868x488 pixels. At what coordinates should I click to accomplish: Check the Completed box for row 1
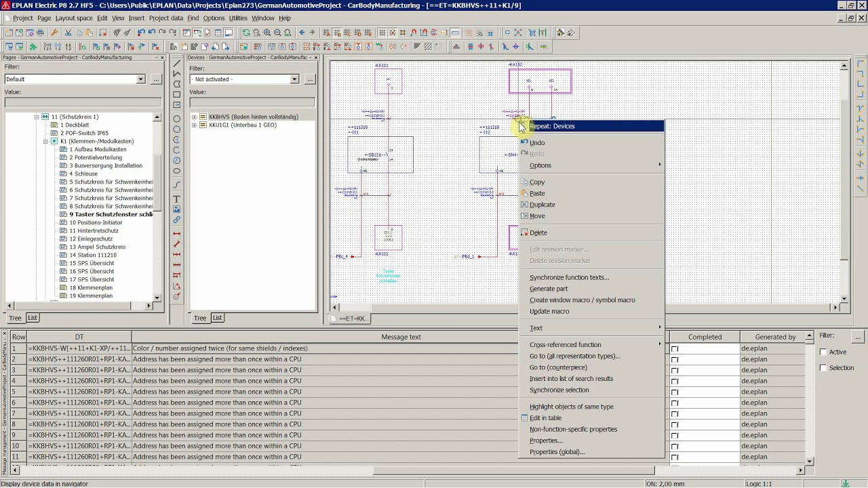675,348
